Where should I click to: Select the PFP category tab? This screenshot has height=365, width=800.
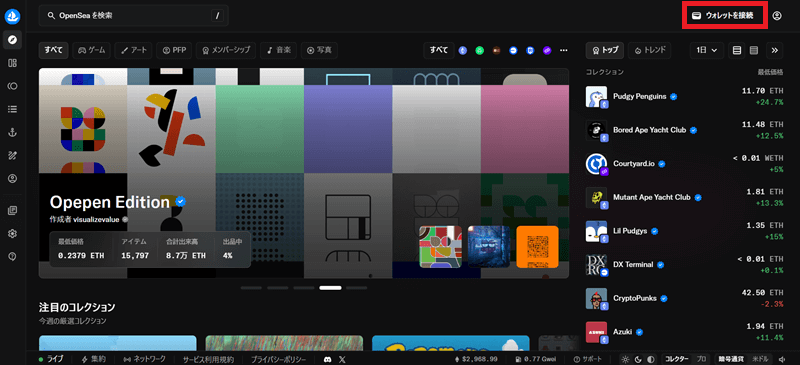[x=174, y=50]
